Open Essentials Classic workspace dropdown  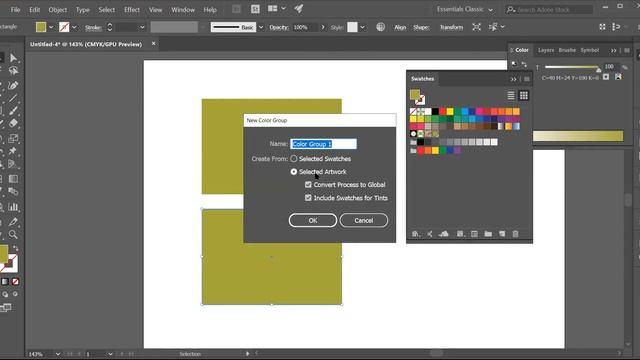pos(464,9)
